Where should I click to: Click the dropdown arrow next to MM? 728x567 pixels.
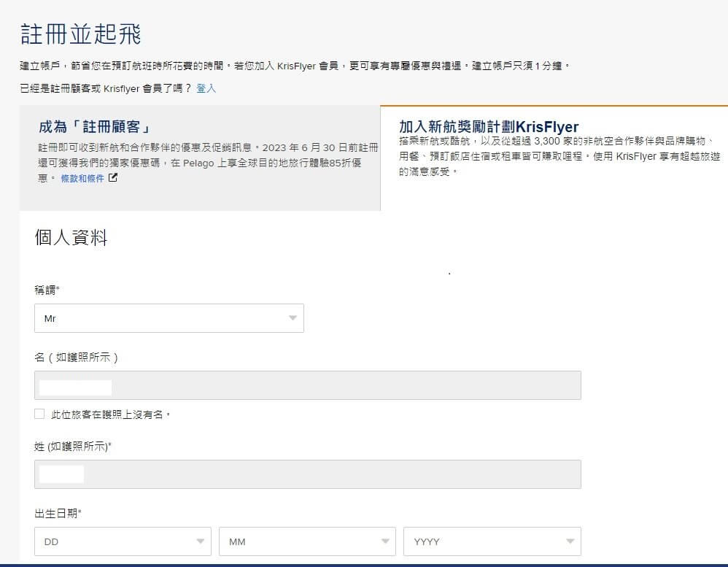(385, 541)
